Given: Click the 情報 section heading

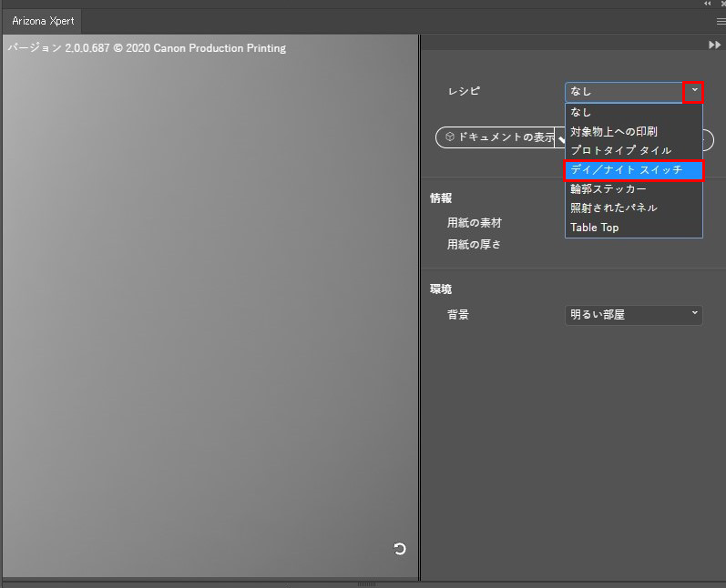Looking at the screenshot, I should [x=441, y=198].
